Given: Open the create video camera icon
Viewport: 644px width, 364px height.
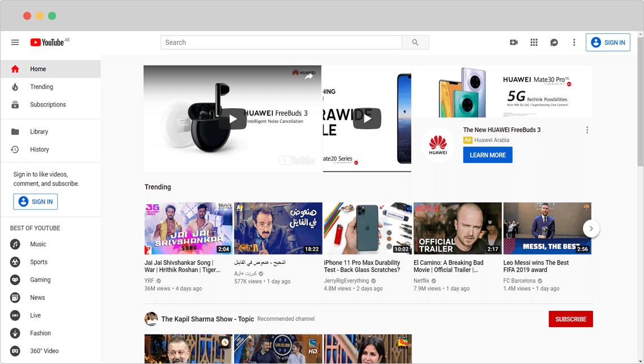Looking at the screenshot, I should [514, 42].
